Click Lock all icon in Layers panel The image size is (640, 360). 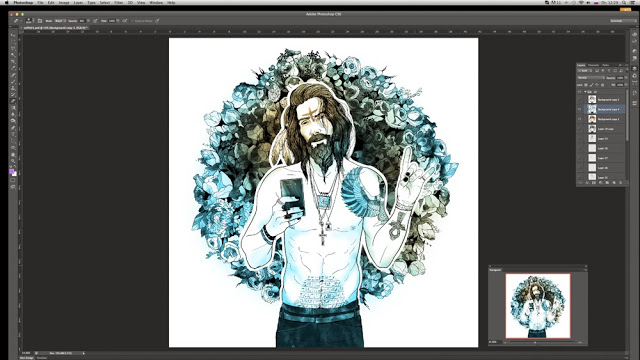pos(602,85)
